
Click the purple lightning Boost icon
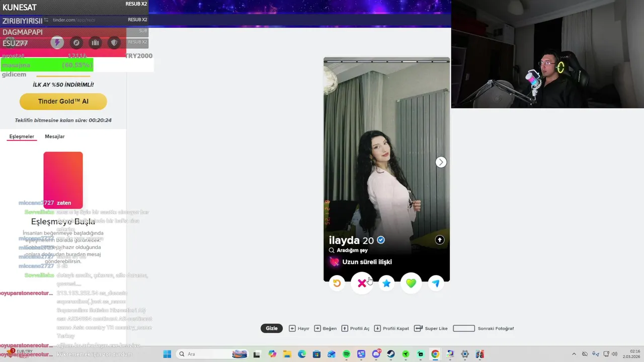[x=57, y=43]
